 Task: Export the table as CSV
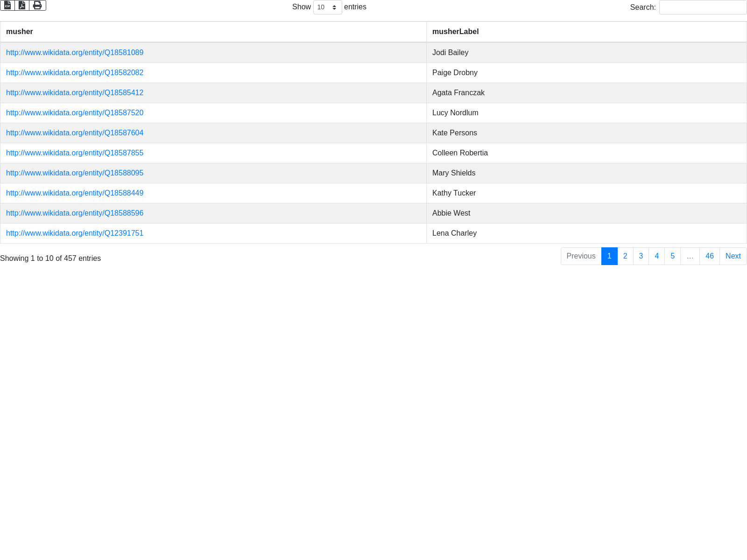tap(7, 5)
